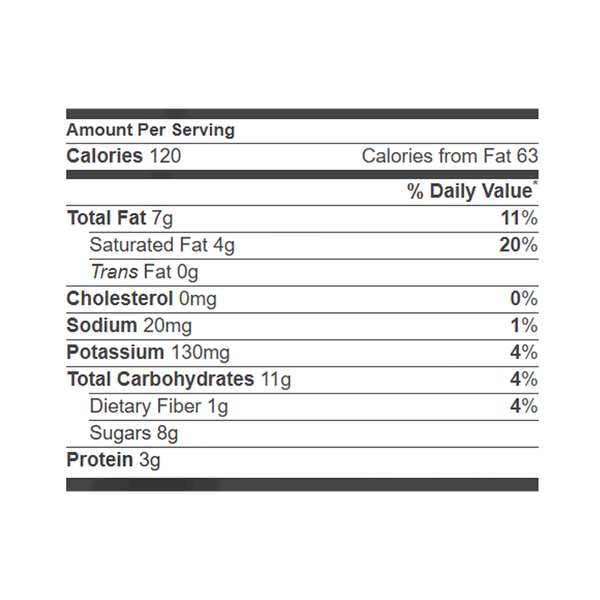This screenshot has width=600, height=600.
Task: Click the Calories from Fat 63 text
Action: coord(449,155)
